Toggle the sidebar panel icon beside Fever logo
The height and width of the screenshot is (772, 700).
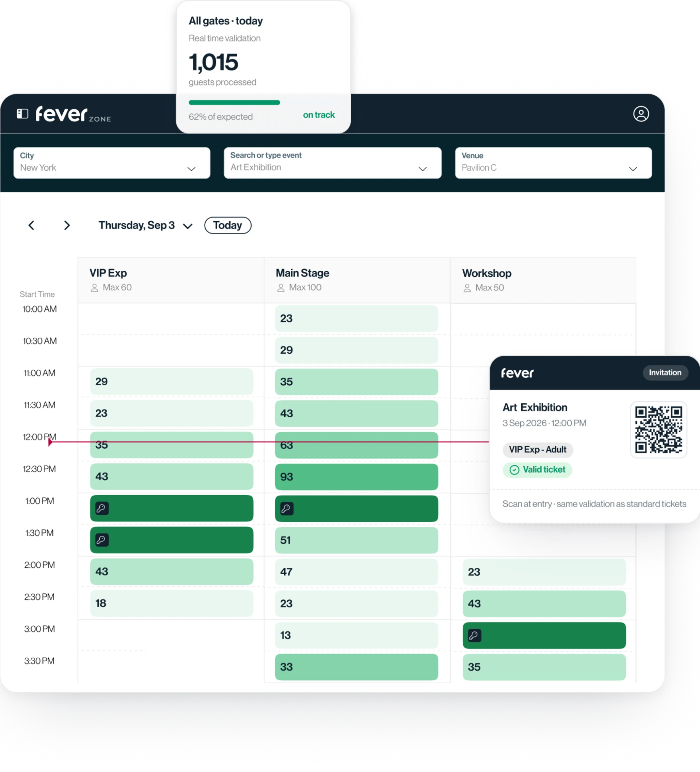(22, 114)
